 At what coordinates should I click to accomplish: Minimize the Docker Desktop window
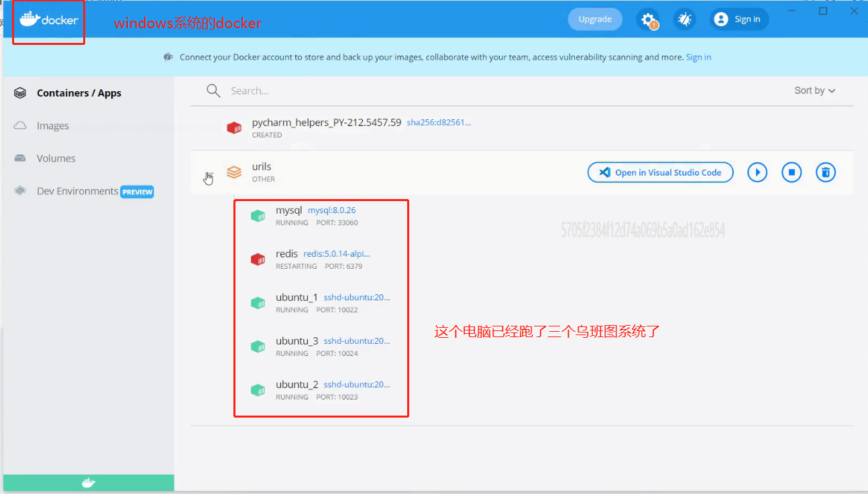[793, 11]
